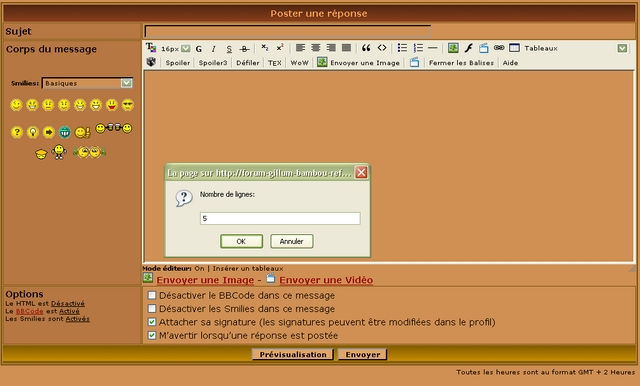Open the BBCode link in Options
This screenshot has width=640, height=386.
(x=29, y=311)
